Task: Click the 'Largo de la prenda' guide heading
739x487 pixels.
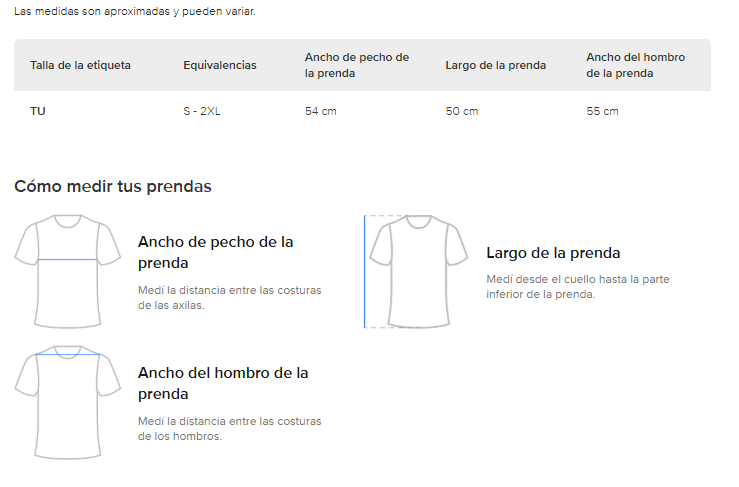Action: 553,253
